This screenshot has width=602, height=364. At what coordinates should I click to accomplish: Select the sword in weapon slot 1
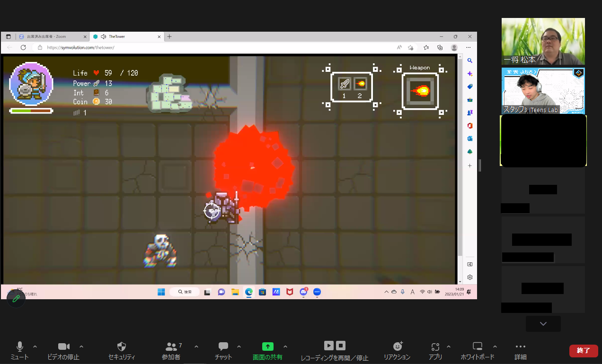pos(344,84)
